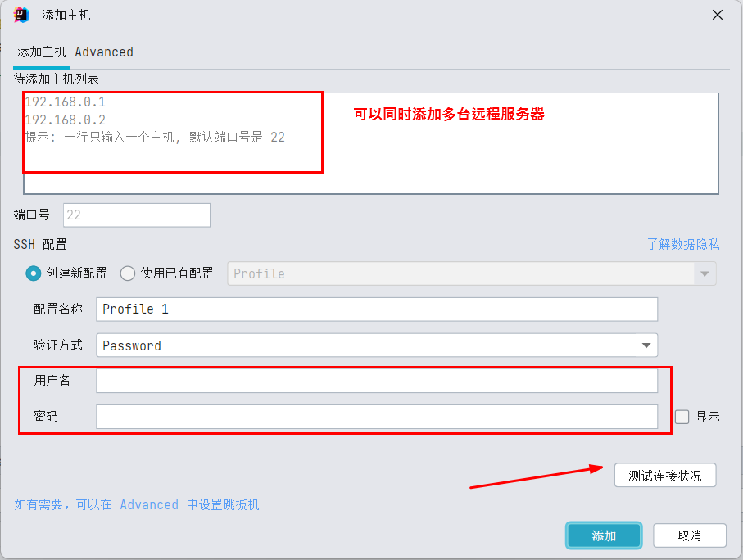Click the JetBrains app icon in title bar
Screen dimensions: 743x560
point(21,15)
